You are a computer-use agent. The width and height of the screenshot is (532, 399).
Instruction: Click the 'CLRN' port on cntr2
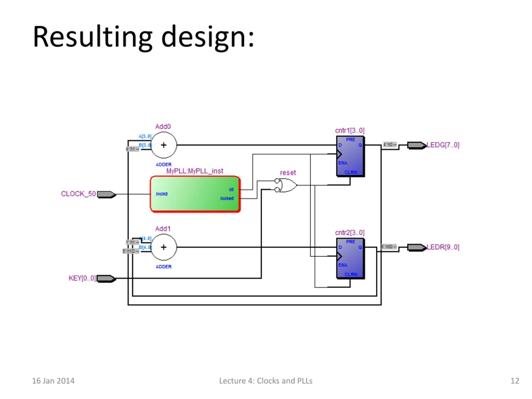tap(351, 275)
